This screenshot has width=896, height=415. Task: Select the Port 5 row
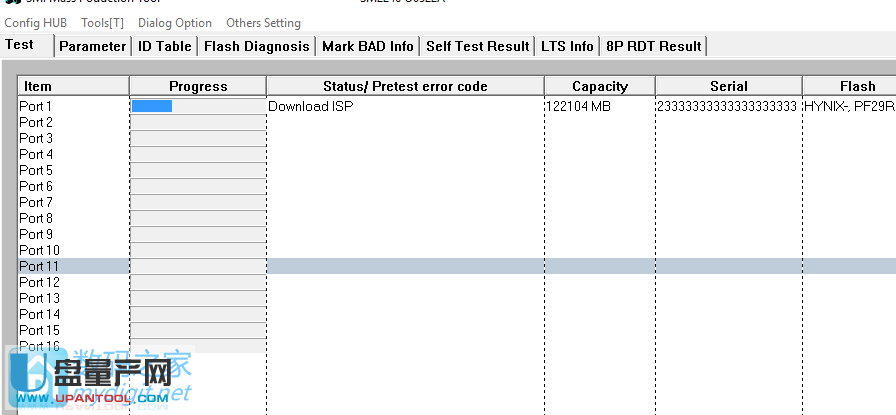[x=36, y=170]
